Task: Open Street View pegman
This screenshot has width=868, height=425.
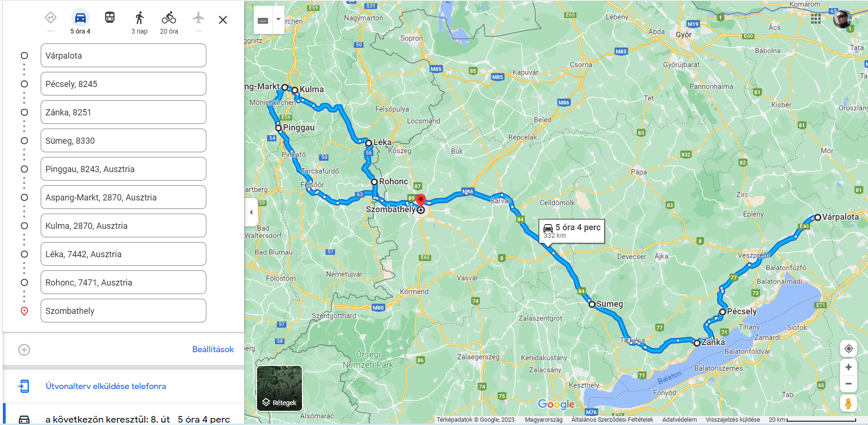Action: (x=848, y=404)
